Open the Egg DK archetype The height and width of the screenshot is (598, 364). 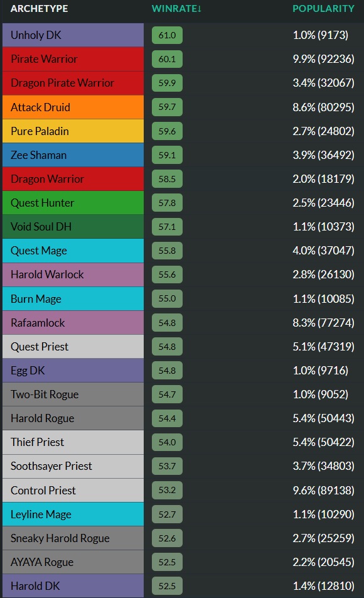point(73,371)
